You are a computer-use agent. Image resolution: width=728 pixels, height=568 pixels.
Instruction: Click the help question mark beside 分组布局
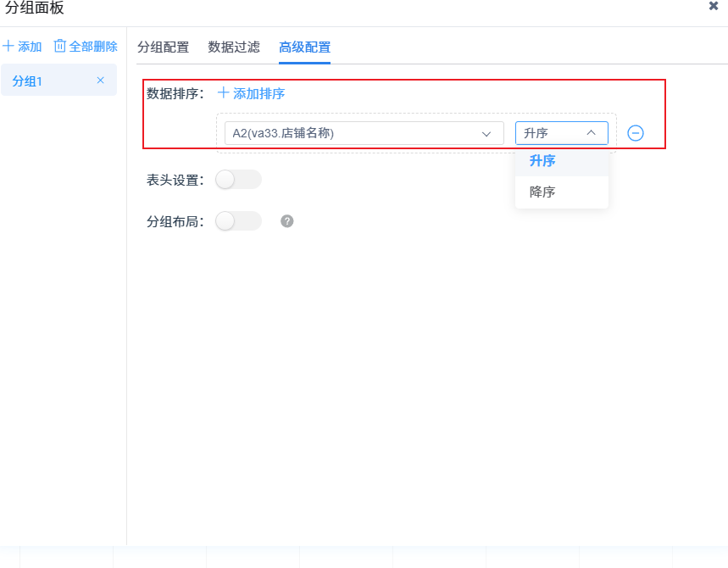click(287, 221)
